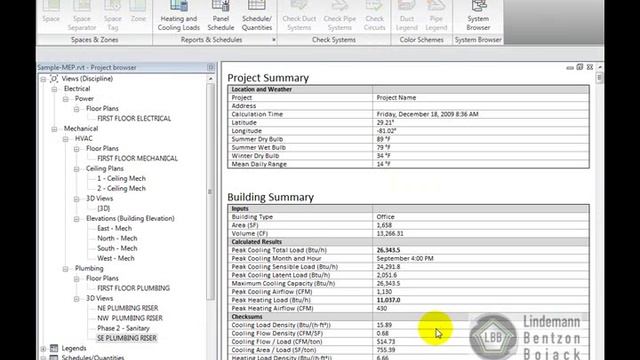Restore down the report view window
640x360 pixels.
tap(580, 67)
